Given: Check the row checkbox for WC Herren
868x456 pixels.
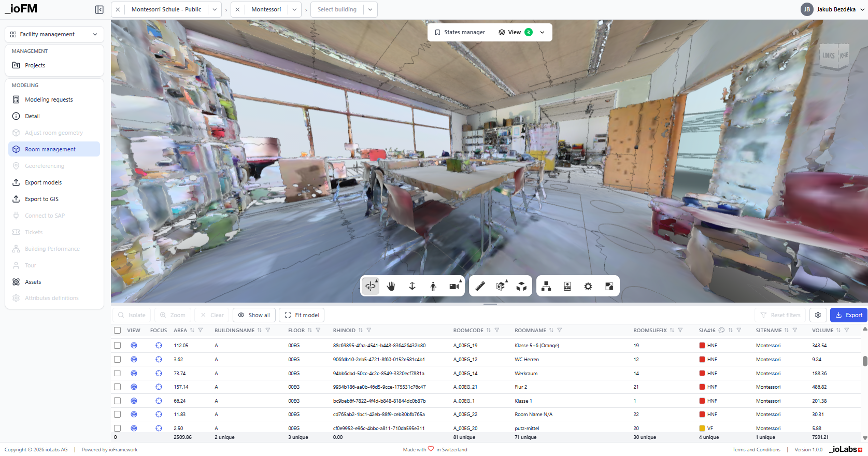Looking at the screenshot, I should 118,360.
